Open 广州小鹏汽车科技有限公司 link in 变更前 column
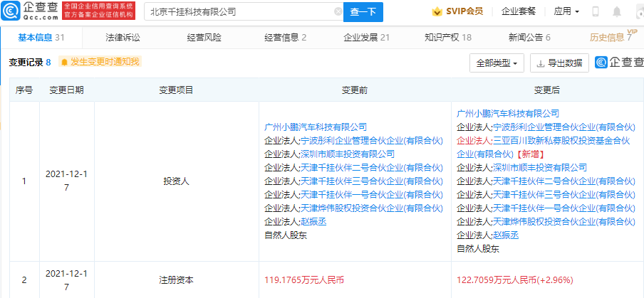The height and width of the screenshot is (298, 644). 315,127
